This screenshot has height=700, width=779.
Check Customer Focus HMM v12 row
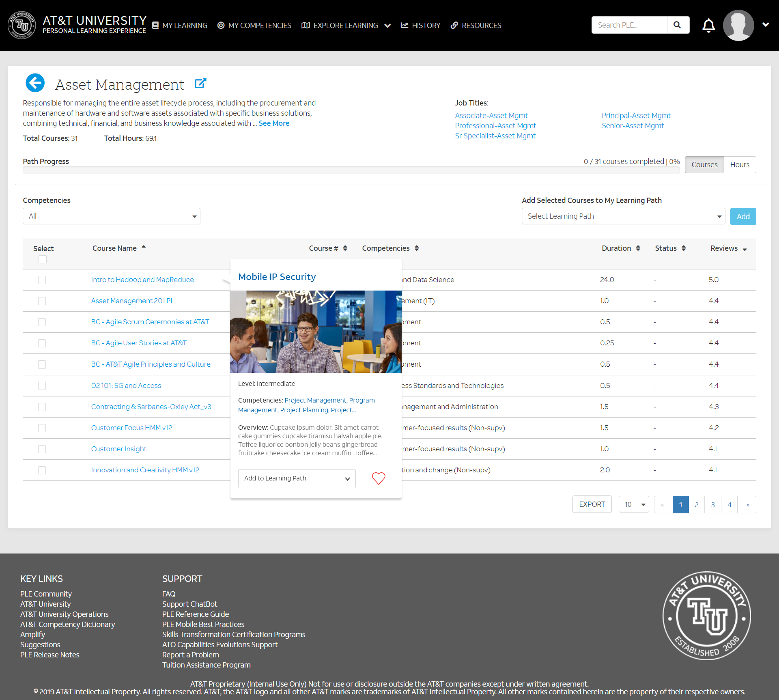pyautogui.click(x=42, y=428)
